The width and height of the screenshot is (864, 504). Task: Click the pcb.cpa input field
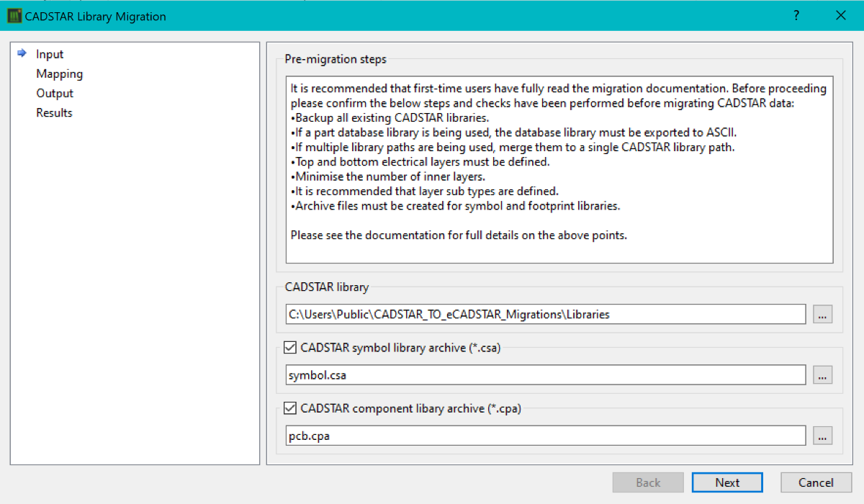[x=546, y=436]
